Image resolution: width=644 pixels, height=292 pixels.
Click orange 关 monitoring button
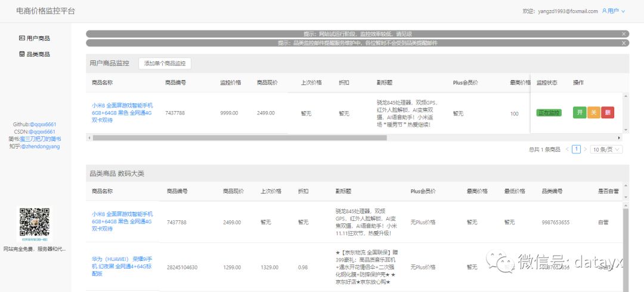click(593, 113)
